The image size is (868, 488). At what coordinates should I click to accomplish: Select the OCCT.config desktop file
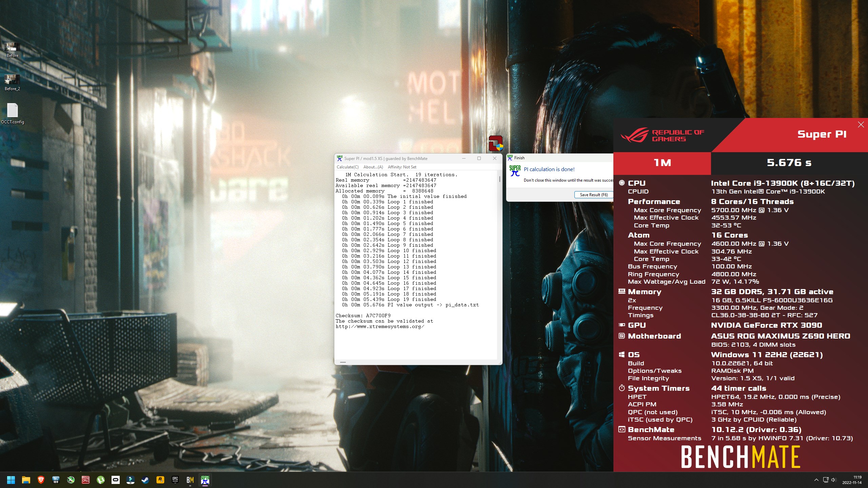coord(13,114)
